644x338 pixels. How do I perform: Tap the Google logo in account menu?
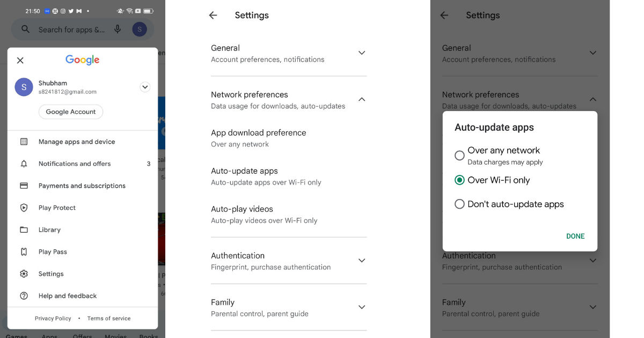click(83, 60)
